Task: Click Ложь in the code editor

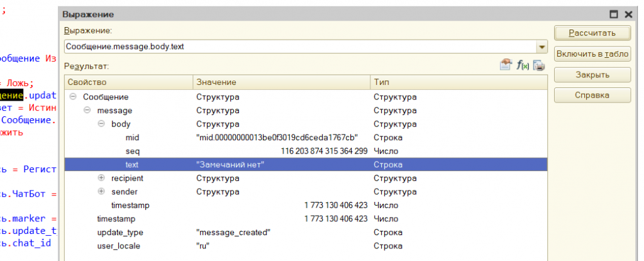Action: pyautogui.click(x=17, y=84)
